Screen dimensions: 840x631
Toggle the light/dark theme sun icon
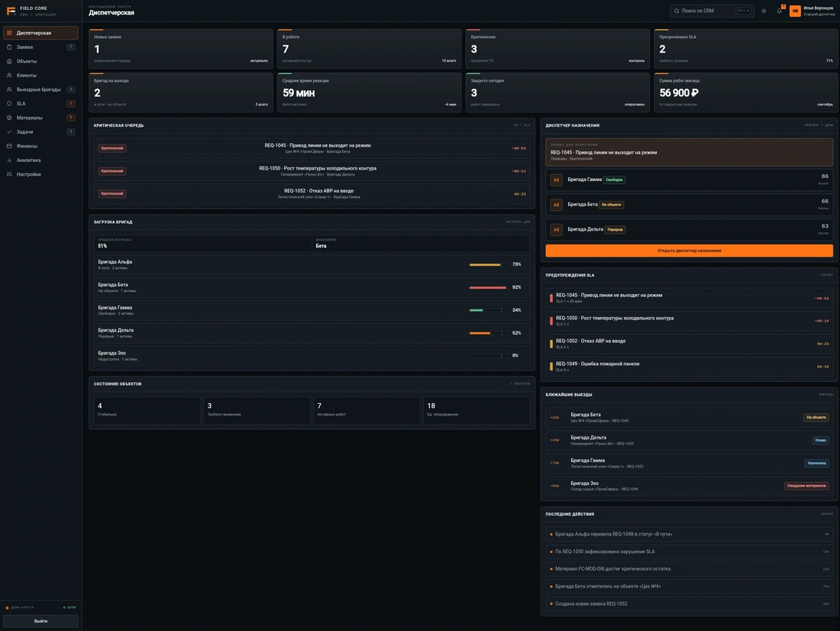764,11
